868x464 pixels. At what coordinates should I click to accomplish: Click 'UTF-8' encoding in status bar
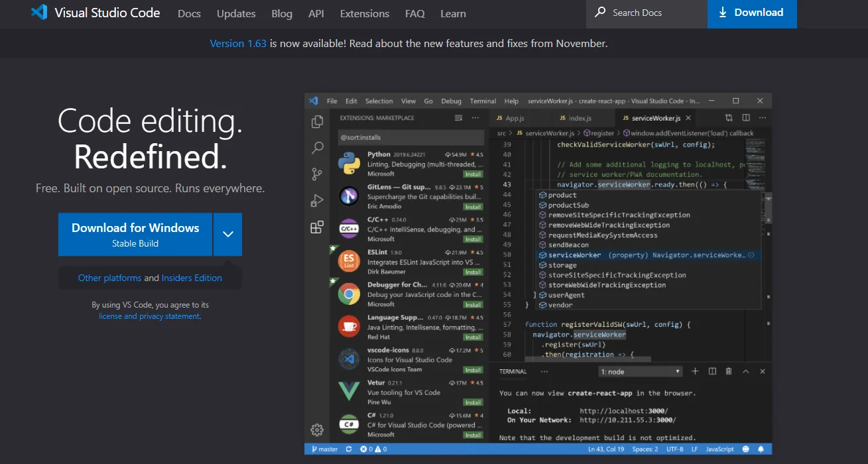(x=674, y=449)
